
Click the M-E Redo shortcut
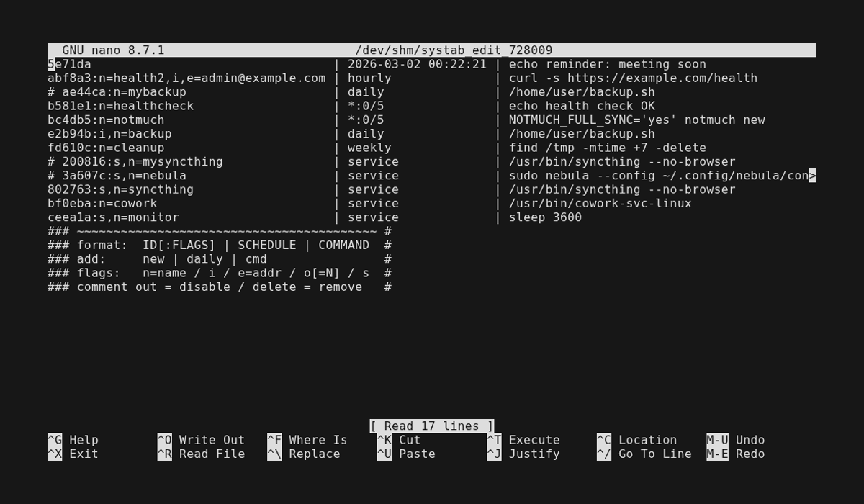click(x=736, y=454)
